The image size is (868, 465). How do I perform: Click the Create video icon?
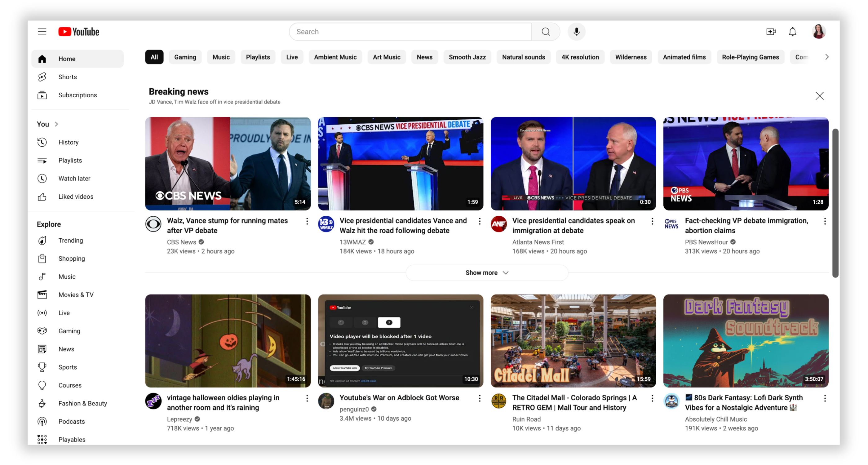point(771,32)
